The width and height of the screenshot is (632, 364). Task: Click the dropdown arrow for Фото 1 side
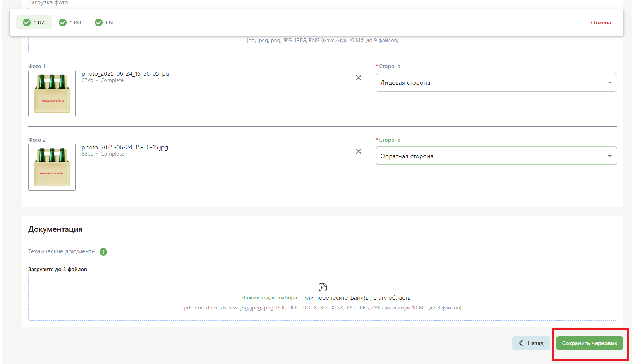point(610,83)
